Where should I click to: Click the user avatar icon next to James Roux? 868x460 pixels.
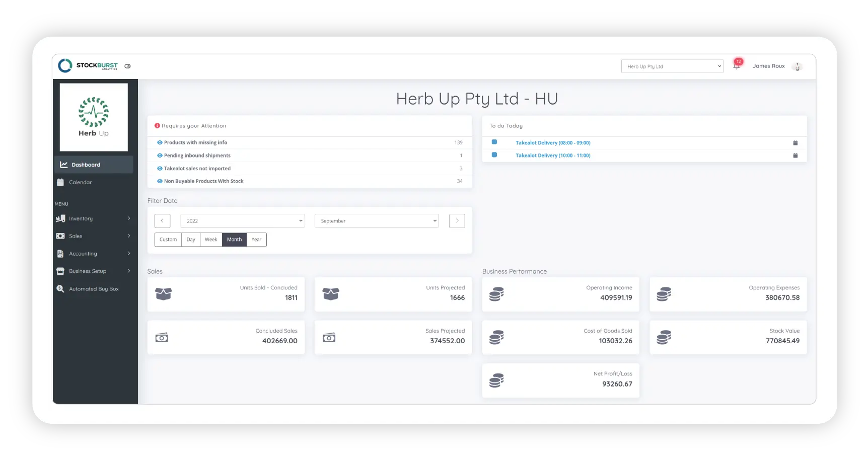tap(798, 66)
